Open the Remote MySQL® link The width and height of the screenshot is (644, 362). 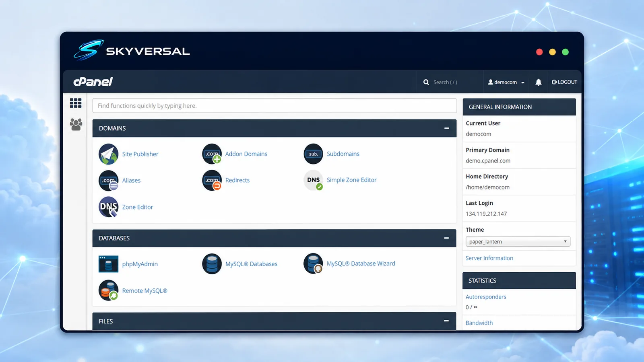(x=145, y=291)
